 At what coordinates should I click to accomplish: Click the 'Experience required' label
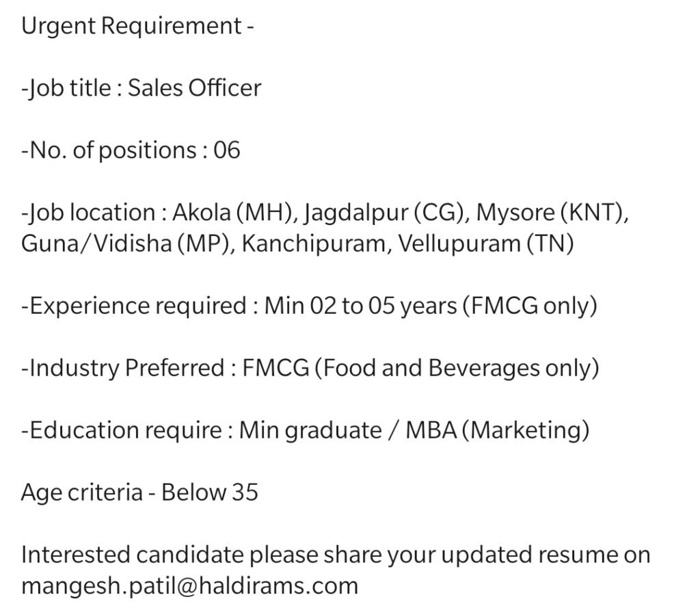point(133,306)
